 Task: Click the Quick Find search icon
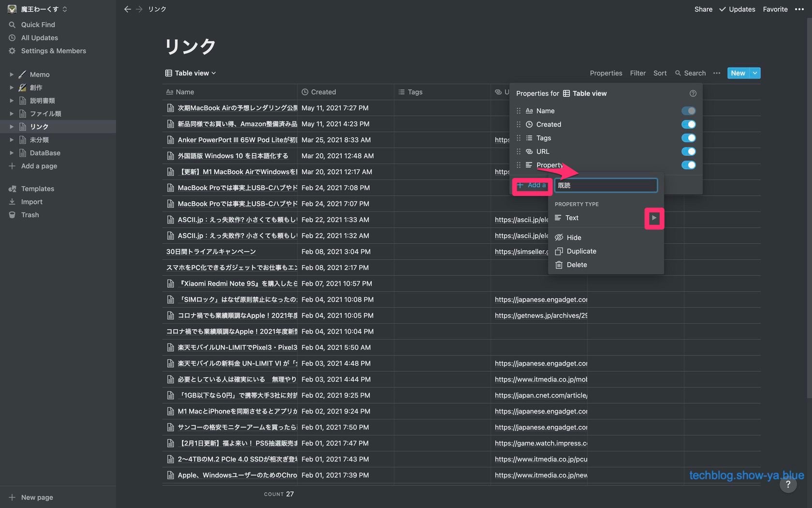click(12, 25)
